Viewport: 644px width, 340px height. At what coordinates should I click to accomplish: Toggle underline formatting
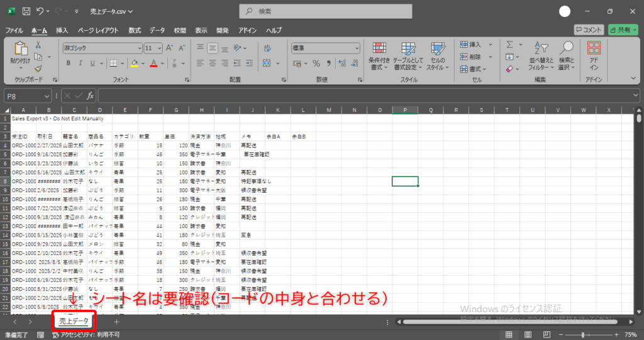[94, 63]
